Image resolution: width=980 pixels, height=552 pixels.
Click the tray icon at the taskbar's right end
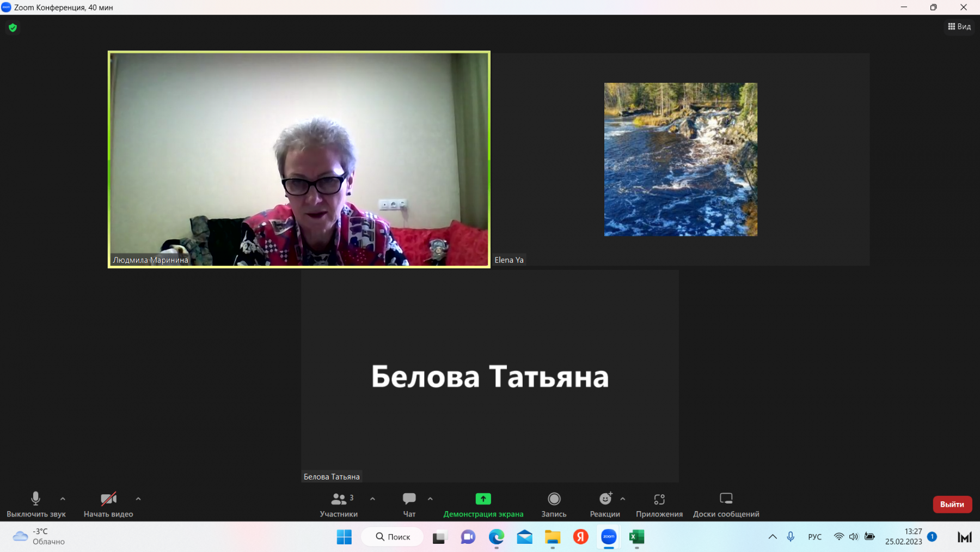click(965, 537)
